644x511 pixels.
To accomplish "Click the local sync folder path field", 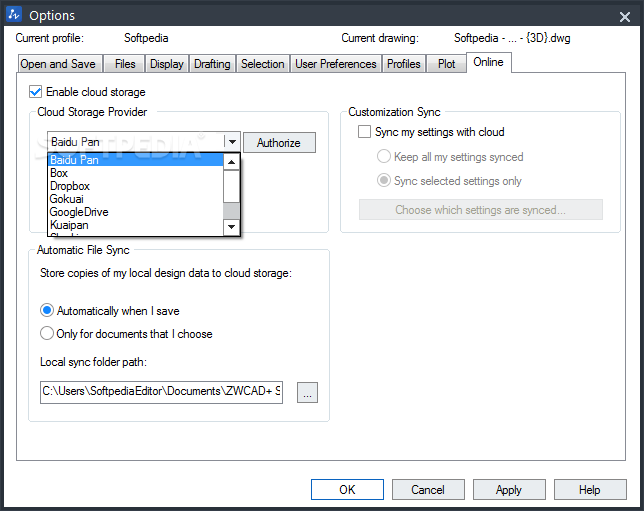I will (x=161, y=392).
